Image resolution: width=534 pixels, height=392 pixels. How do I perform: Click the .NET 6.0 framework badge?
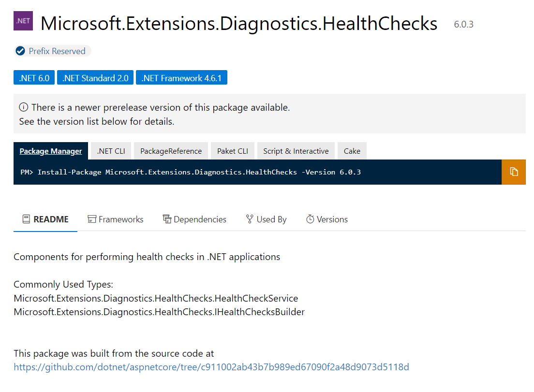click(x=34, y=78)
